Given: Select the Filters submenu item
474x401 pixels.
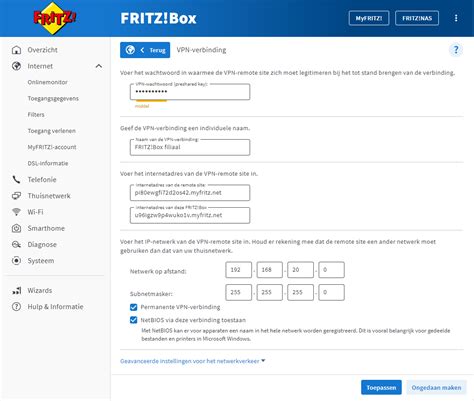Looking at the screenshot, I should tap(36, 115).
